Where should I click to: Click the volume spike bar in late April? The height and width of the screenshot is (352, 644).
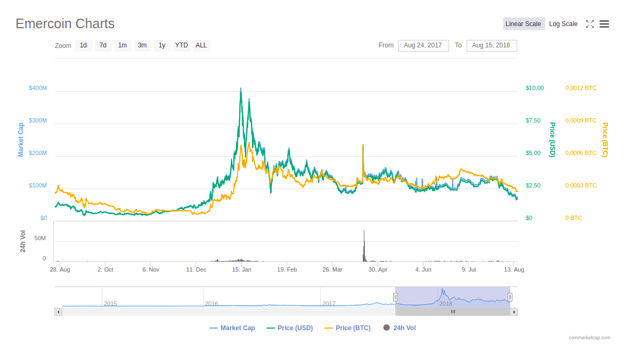364,246
